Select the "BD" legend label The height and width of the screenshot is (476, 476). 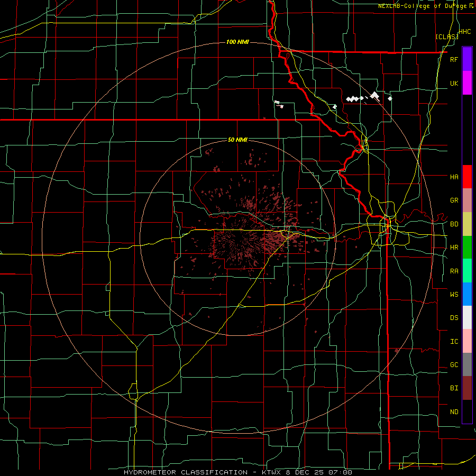tap(454, 224)
